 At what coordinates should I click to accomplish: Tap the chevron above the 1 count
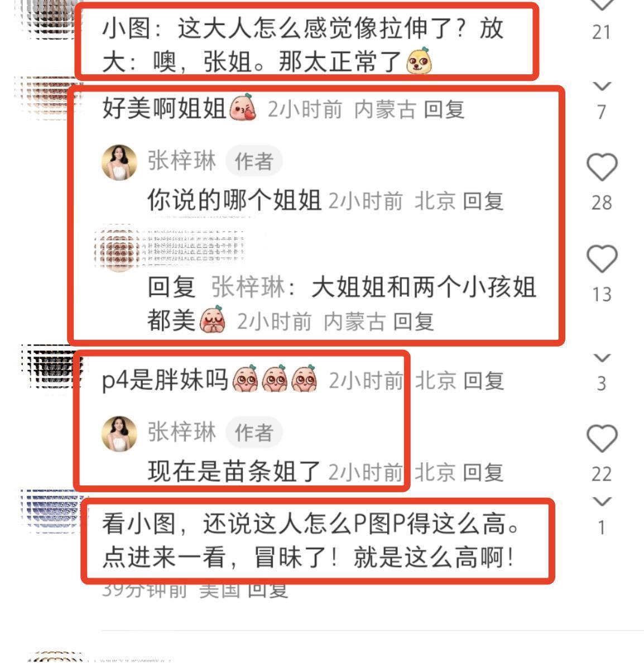pyautogui.click(x=602, y=502)
